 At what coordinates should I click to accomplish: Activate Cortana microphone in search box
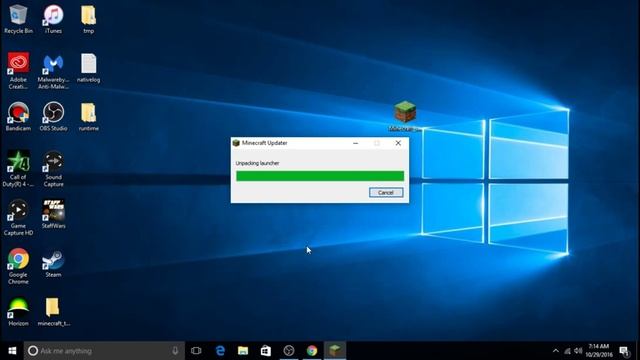[175, 351]
